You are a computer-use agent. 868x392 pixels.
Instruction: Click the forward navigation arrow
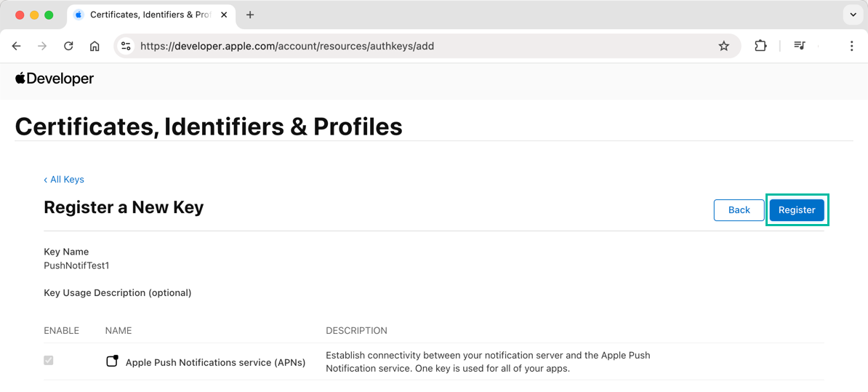tap(42, 46)
